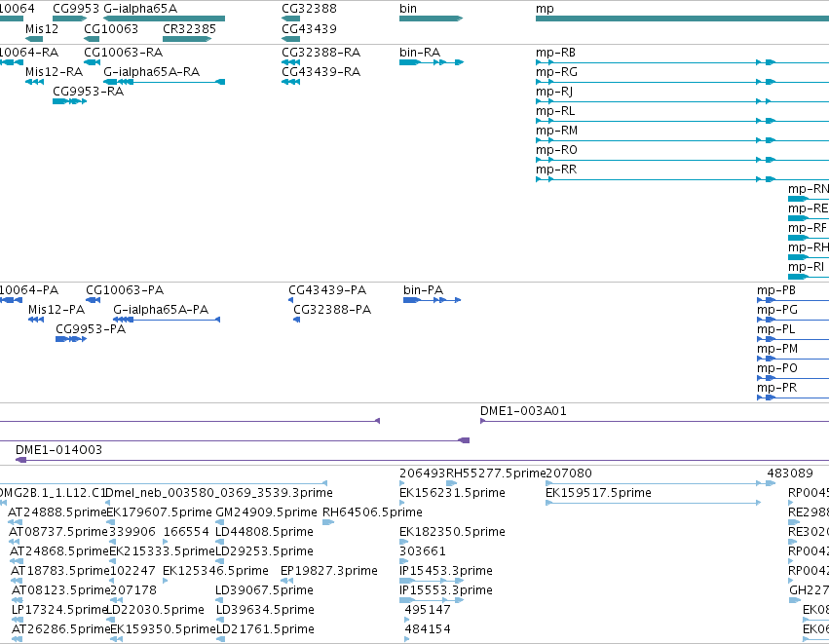Open the IP15453.3prime EST label
This screenshot has width=829, height=644.
point(446,571)
